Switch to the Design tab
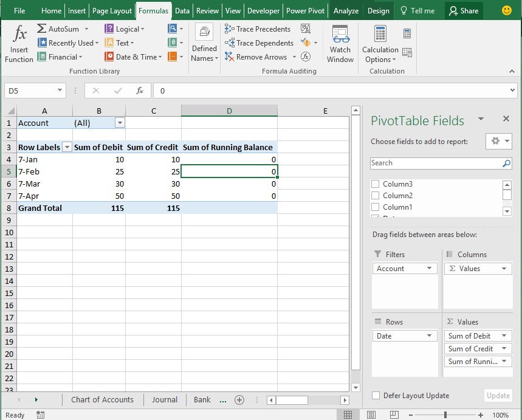The width and height of the screenshot is (522, 420). [378, 11]
